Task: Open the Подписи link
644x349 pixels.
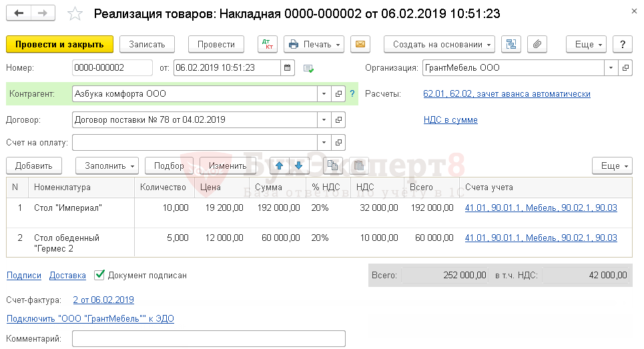Action: tap(24, 276)
